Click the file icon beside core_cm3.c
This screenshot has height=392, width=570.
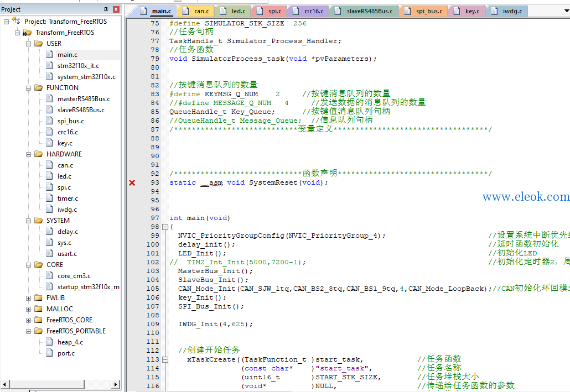point(49,276)
